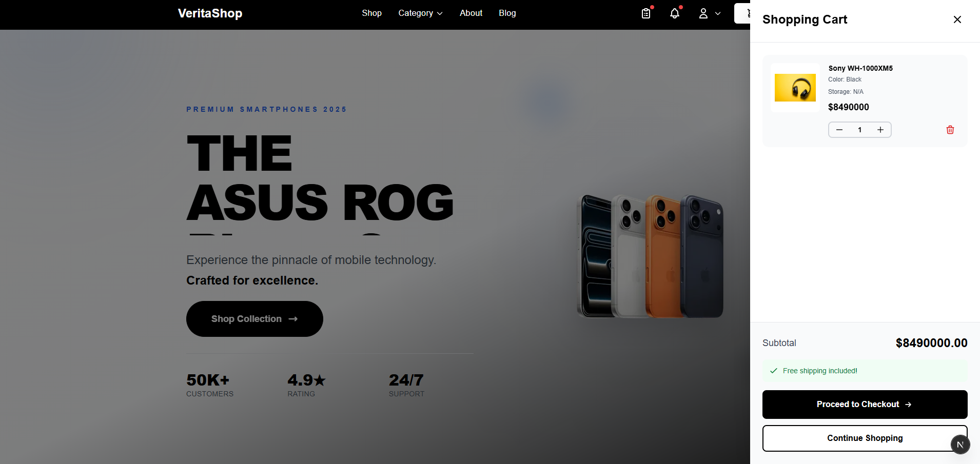The height and width of the screenshot is (464, 980).
Task: Click the round N badge icon
Action: coord(960,445)
